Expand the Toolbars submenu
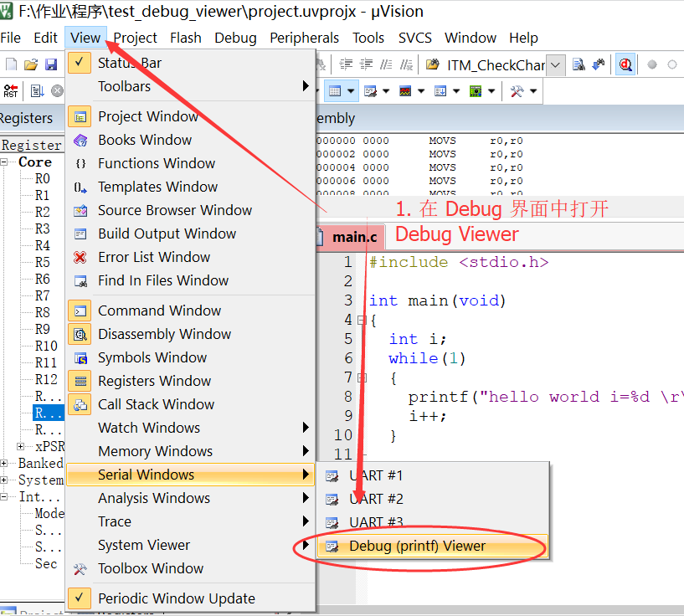 (191, 86)
